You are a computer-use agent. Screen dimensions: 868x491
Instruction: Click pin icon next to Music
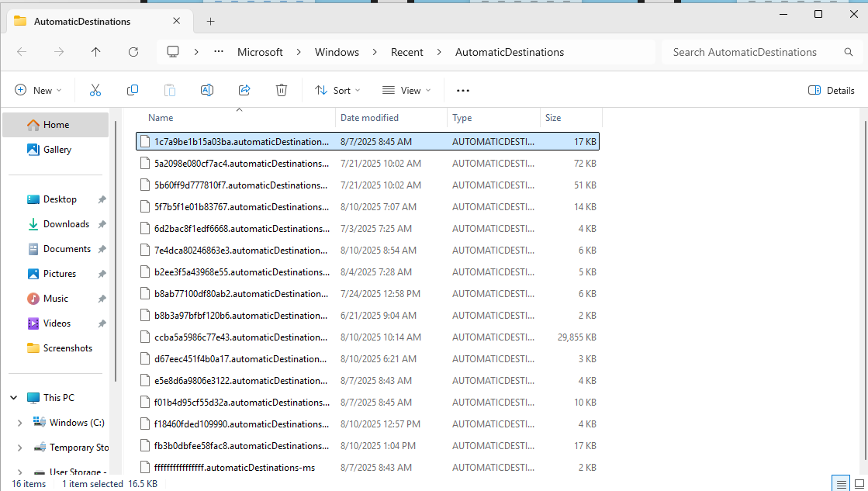point(102,299)
